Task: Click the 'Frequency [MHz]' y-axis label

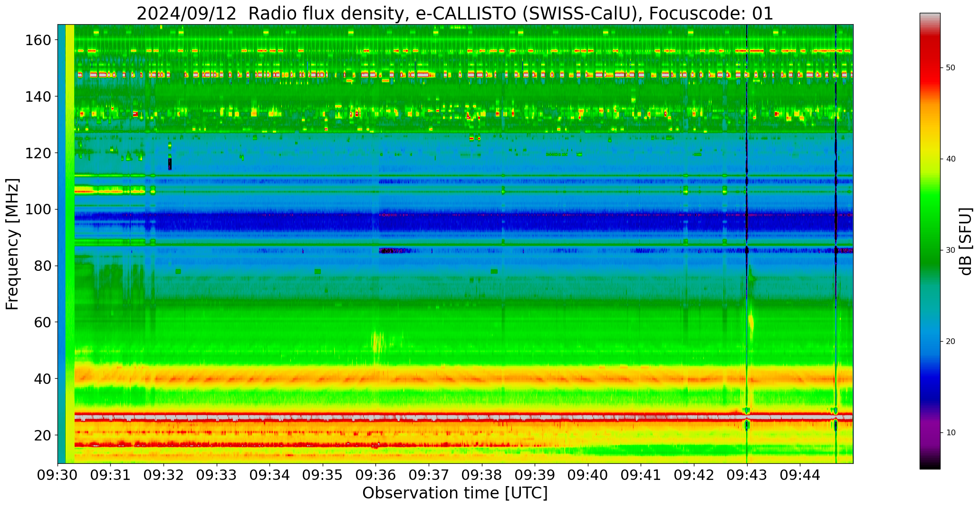Action: (12, 244)
